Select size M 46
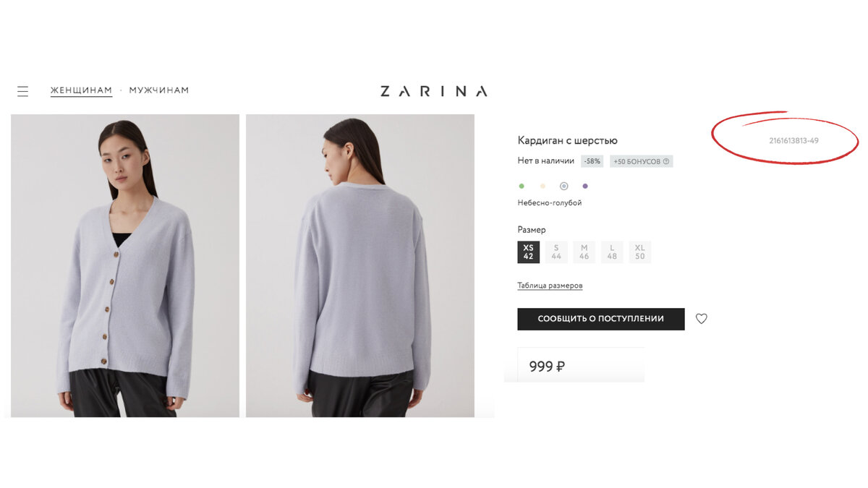The height and width of the screenshot is (488, 868). [584, 252]
